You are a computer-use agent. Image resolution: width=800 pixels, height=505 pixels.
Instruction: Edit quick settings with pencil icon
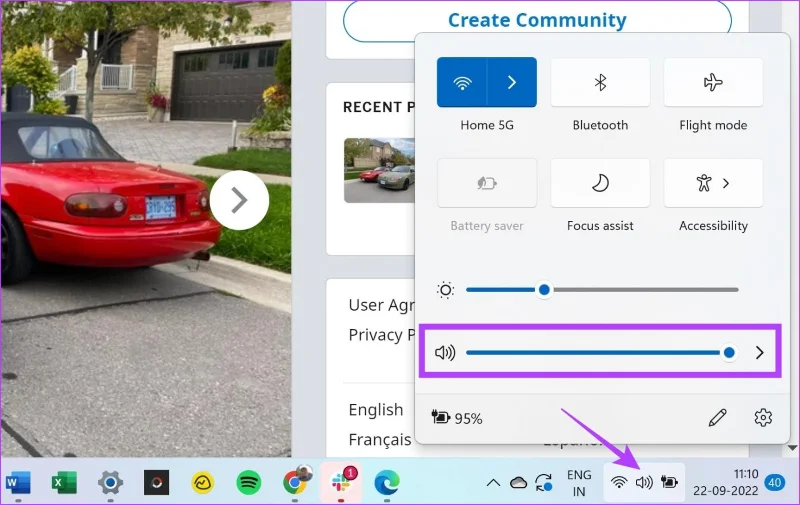coord(717,418)
